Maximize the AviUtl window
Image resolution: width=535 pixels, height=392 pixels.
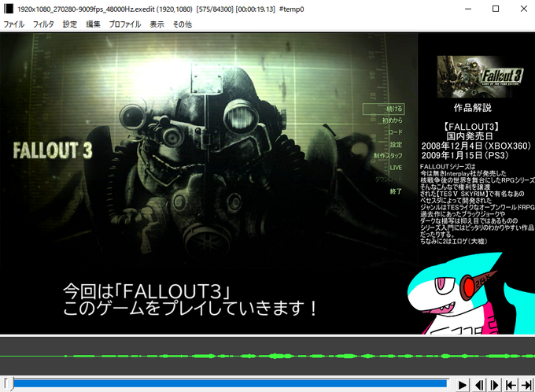(496, 9)
